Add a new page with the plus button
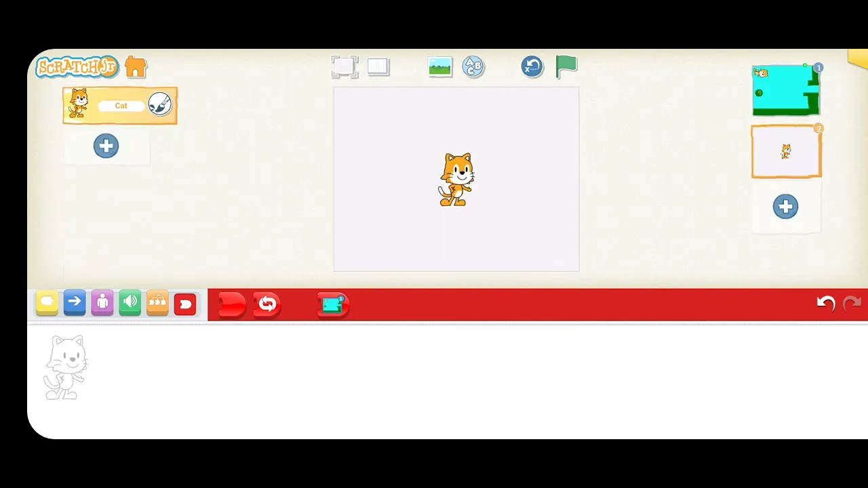868x488 pixels. tap(785, 207)
